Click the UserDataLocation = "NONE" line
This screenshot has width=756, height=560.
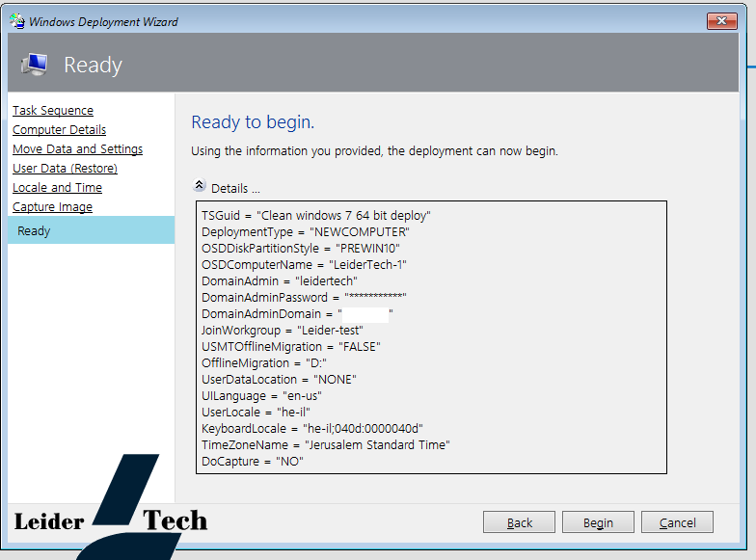pos(279,380)
